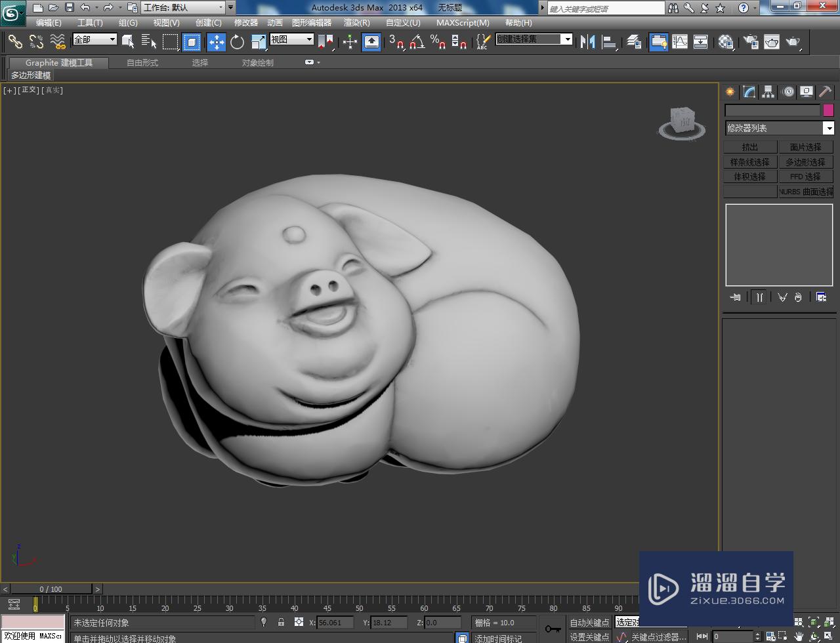
Task: Select the Bind to Space Warp tool
Action: 58,42
